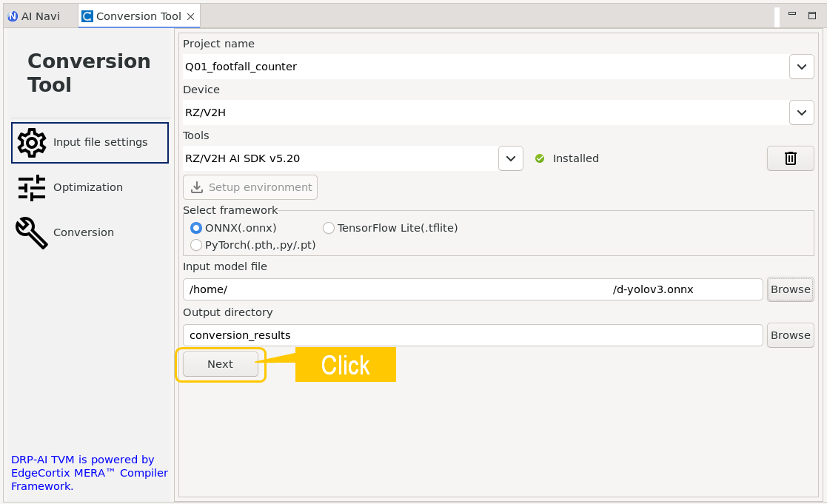827x504 pixels.
Task: Select the TensorFlow Lite(.tflite) radio button
Action: [329, 228]
